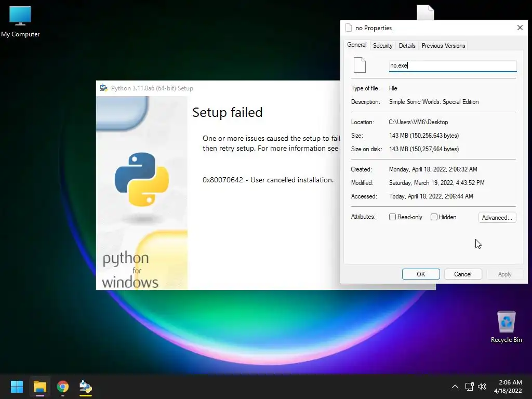Cancel the no Properties dialog

pos(463,274)
